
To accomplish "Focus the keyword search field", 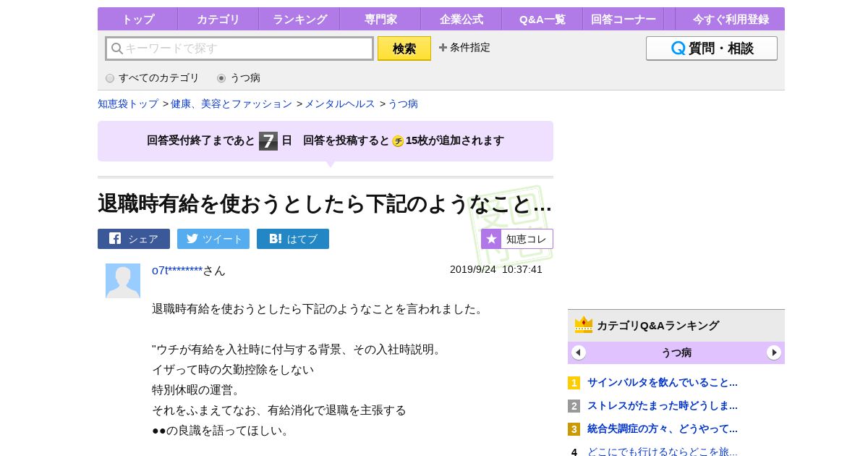I will (239, 48).
